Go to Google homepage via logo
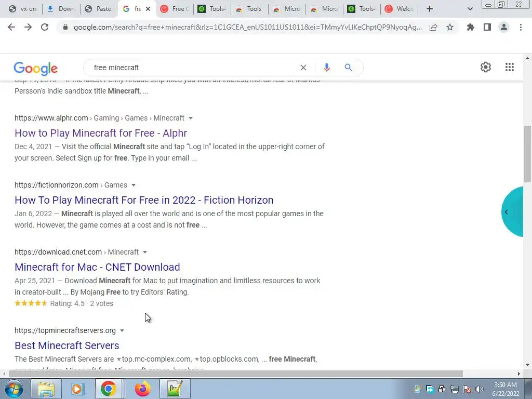This screenshot has width=532, height=399. (36, 69)
